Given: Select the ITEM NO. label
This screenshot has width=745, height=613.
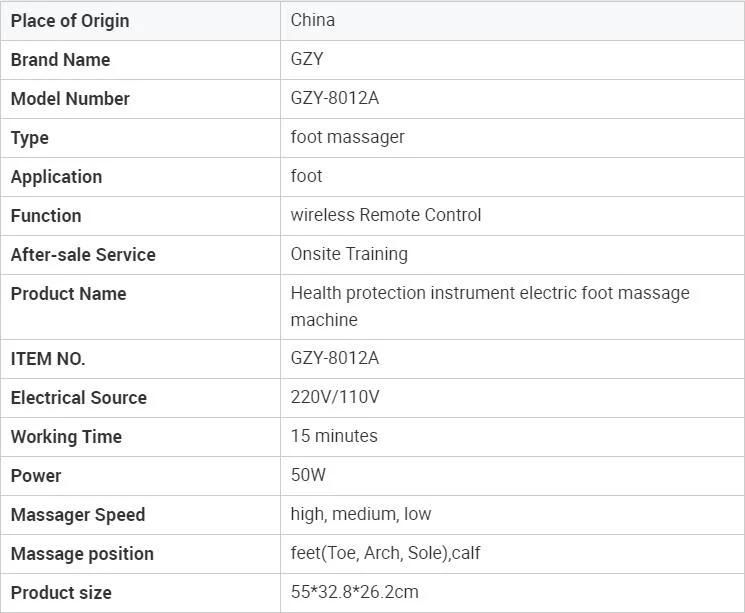Looking at the screenshot, I should pos(48,359).
